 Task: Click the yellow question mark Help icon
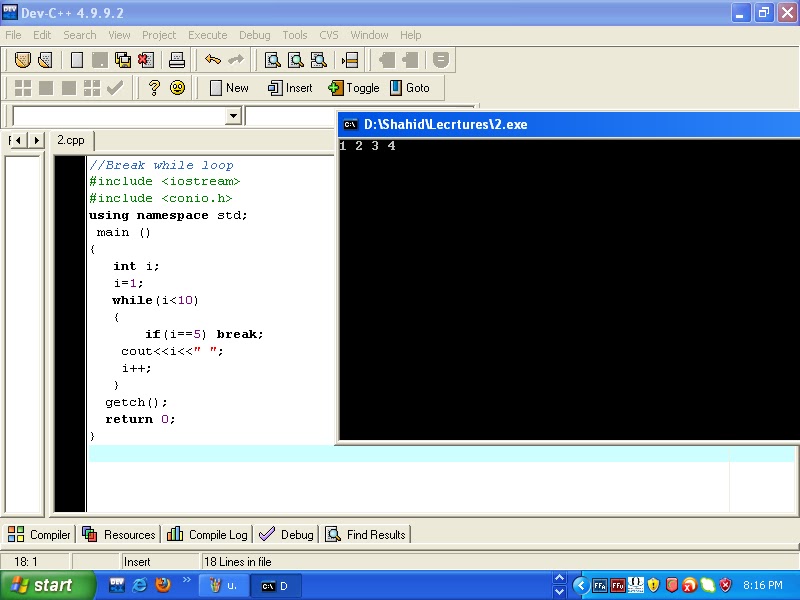pos(154,88)
